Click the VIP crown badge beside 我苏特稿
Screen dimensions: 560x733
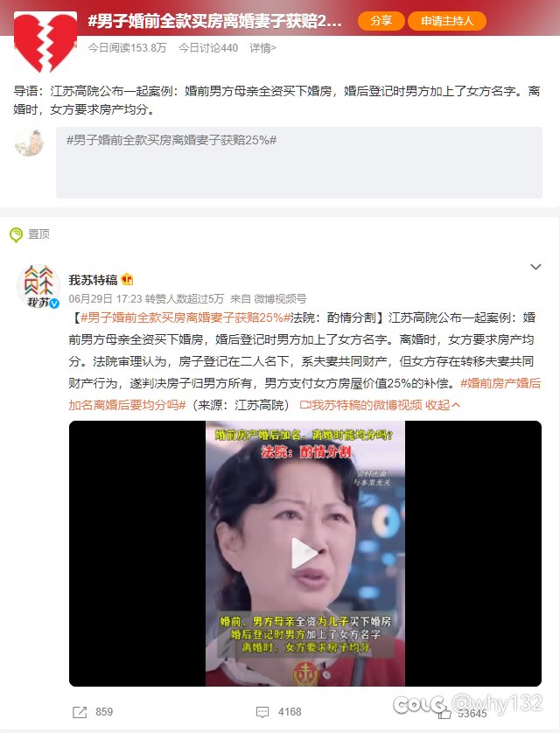click(127, 280)
